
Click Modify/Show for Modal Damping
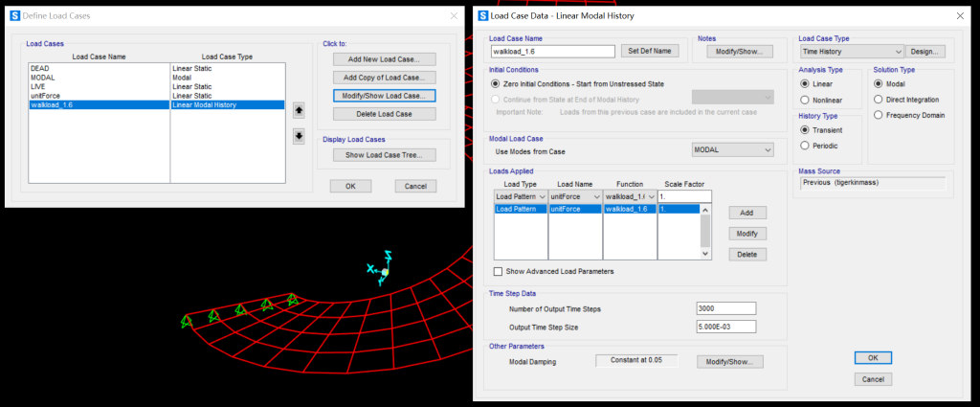728,362
